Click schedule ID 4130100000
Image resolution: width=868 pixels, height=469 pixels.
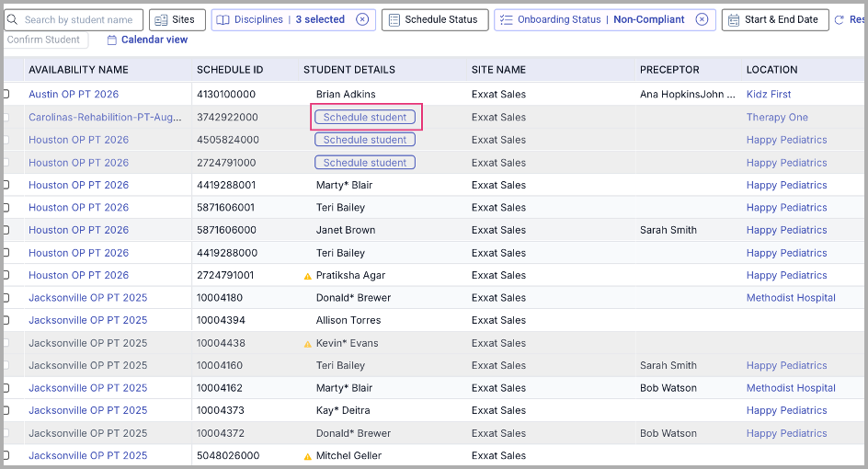[226, 94]
